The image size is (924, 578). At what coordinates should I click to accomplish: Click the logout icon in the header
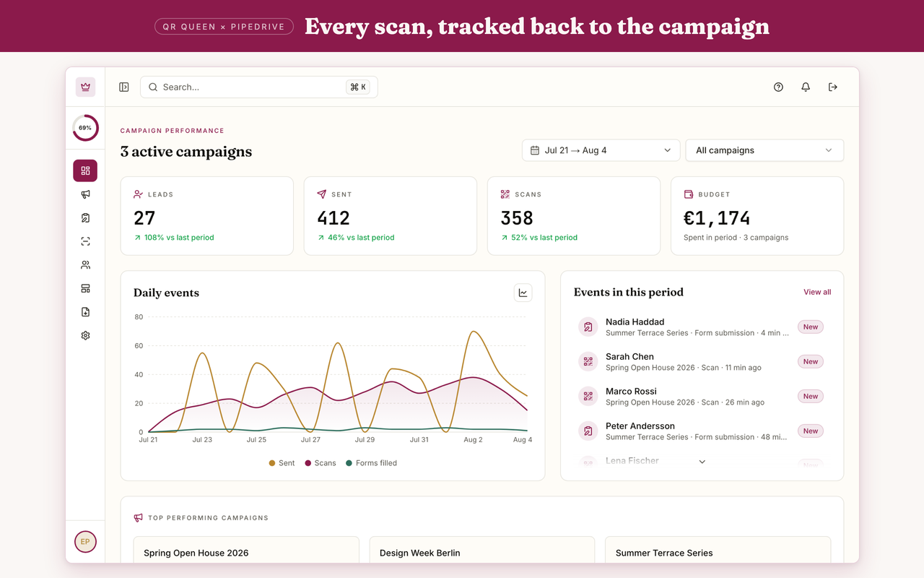click(833, 87)
